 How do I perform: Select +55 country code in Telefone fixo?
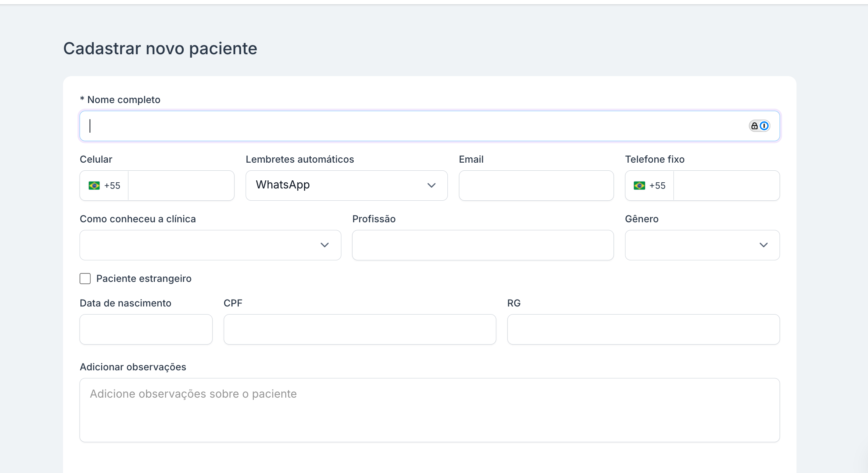(657, 186)
